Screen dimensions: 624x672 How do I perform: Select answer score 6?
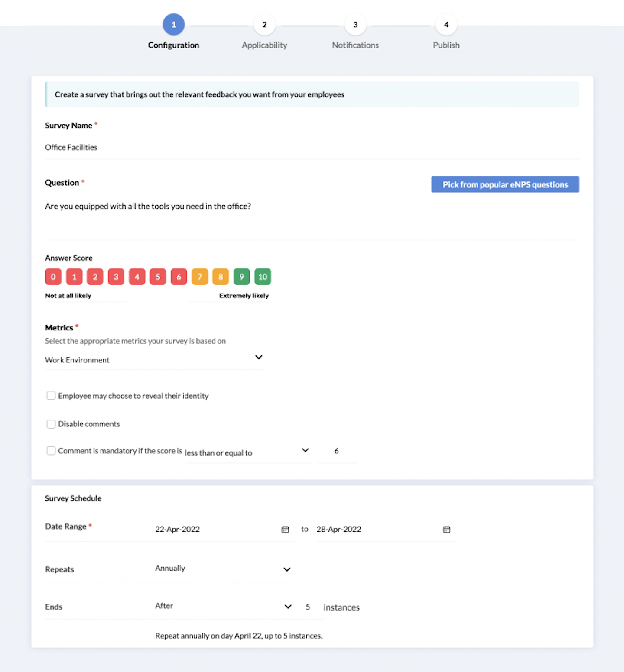[179, 277]
